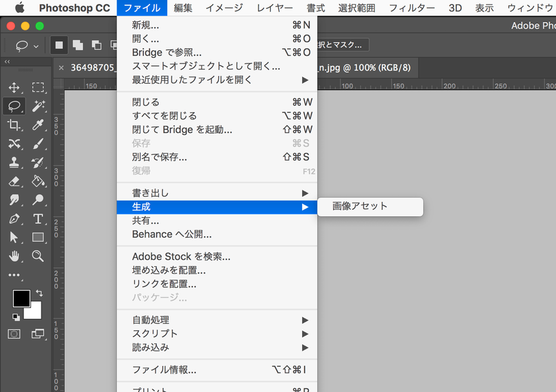This screenshot has height=392, width=556.
Task: Select the Magic Wand tool
Action: point(38,106)
